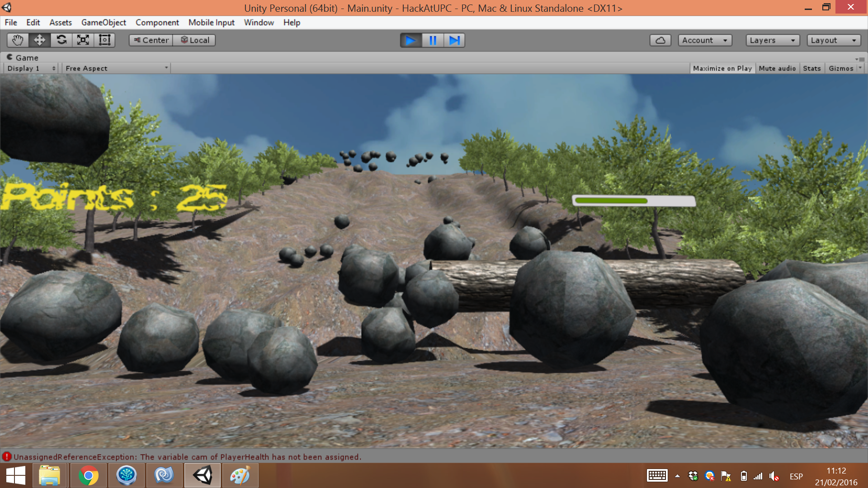Toggle Mute audio in Game view

pos(777,68)
